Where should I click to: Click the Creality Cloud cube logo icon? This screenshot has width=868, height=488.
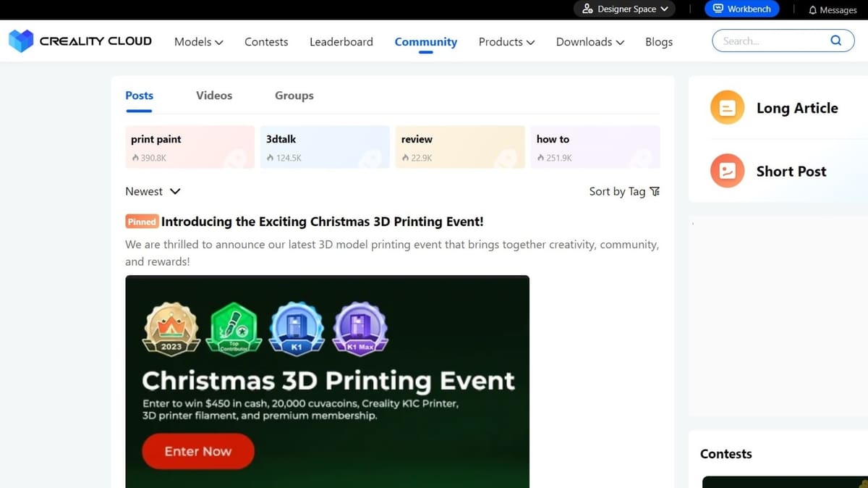pos(21,41)
